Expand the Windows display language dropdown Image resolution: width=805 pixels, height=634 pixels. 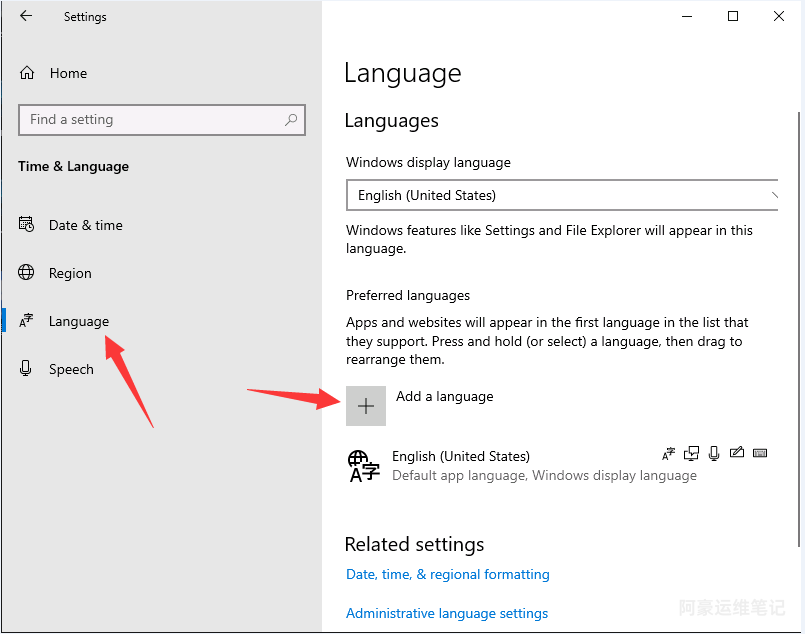pyautogui.click(x=562, y=195)
